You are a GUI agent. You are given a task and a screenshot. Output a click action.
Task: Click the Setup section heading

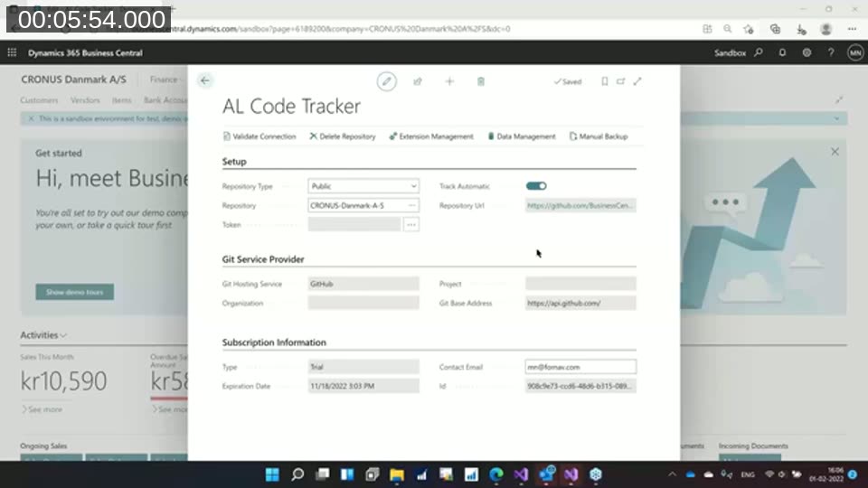click(x=234, y=162)
